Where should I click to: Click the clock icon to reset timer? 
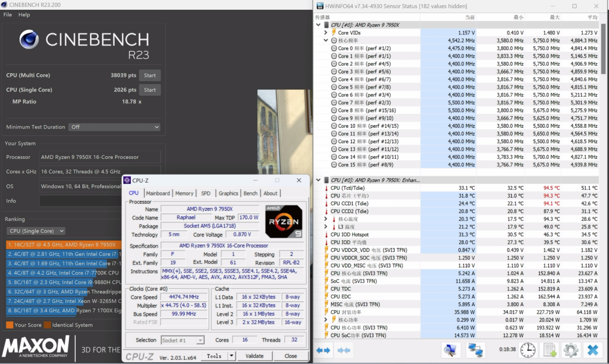(528, 350)
